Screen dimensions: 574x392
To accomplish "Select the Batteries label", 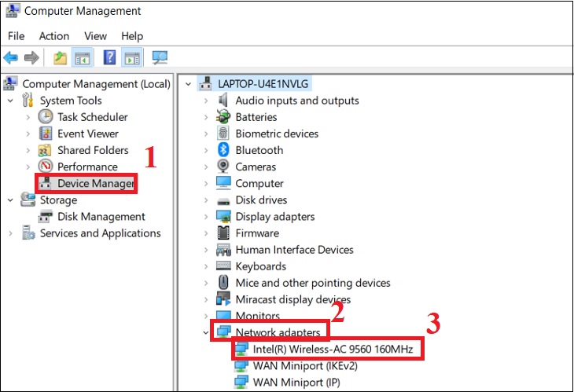I will pos(256,117).
